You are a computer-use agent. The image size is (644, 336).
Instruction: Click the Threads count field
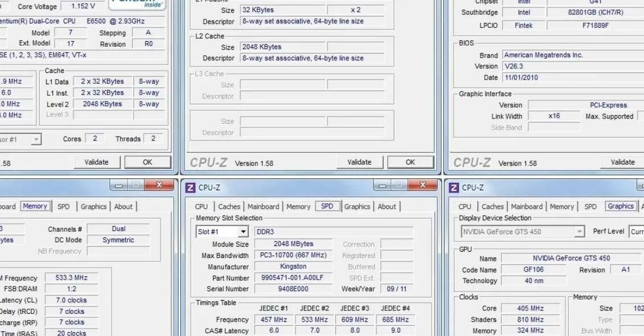pos(153,138)
